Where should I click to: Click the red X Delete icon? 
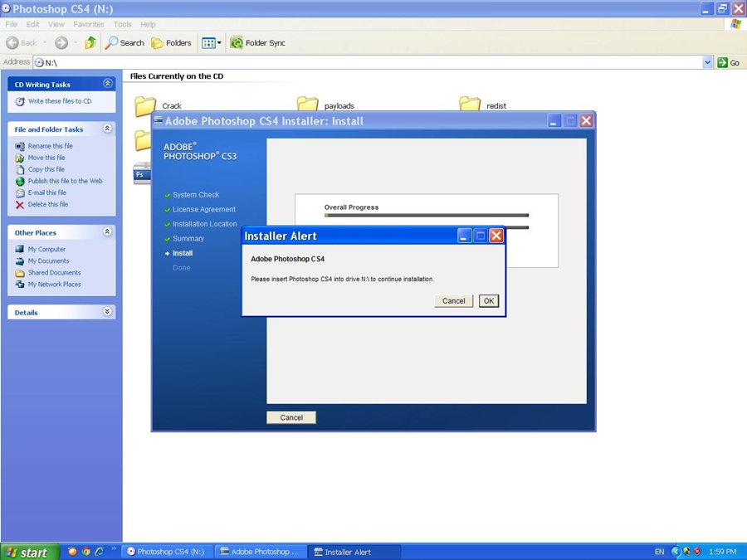tap(20, 205)
